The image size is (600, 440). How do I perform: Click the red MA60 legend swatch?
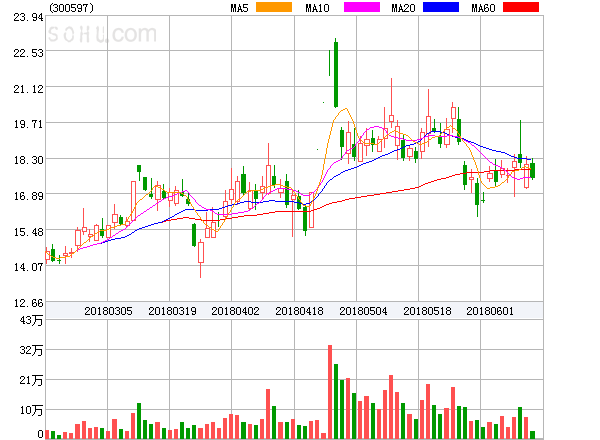pos(521,7)
